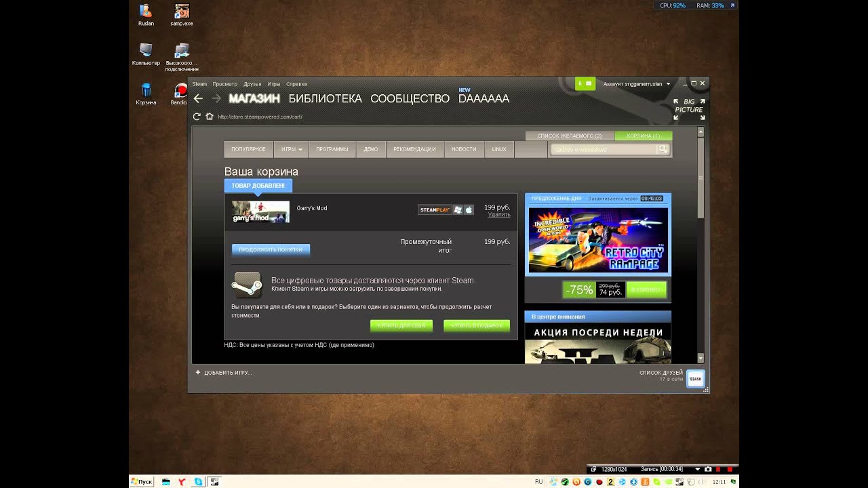Viewport: 868px width, 488px height.
Task: Open the Пуск start button
Action: (x=142, y=482)
